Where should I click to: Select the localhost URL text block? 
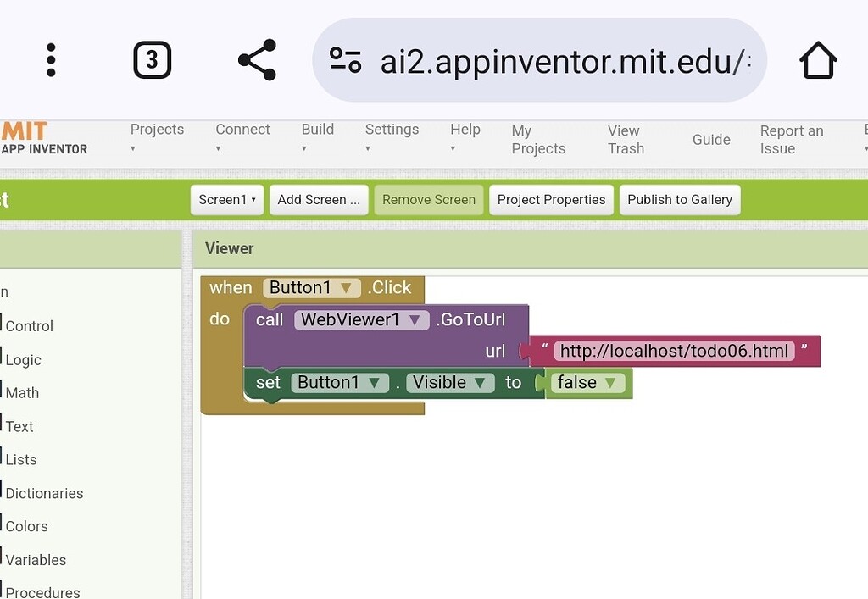674,350
